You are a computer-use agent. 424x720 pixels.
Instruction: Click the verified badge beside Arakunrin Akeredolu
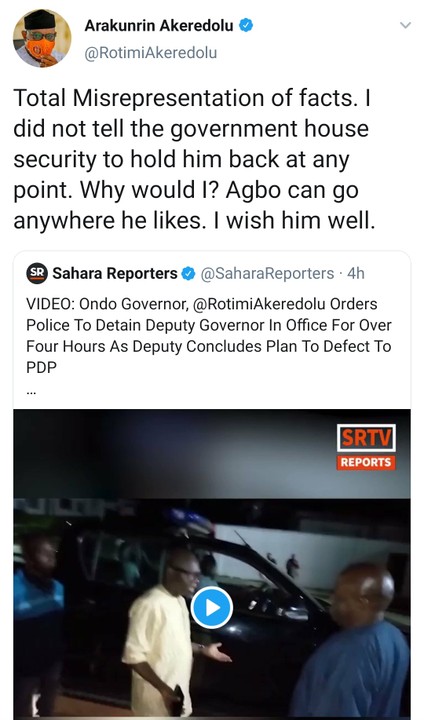[247, 26]
